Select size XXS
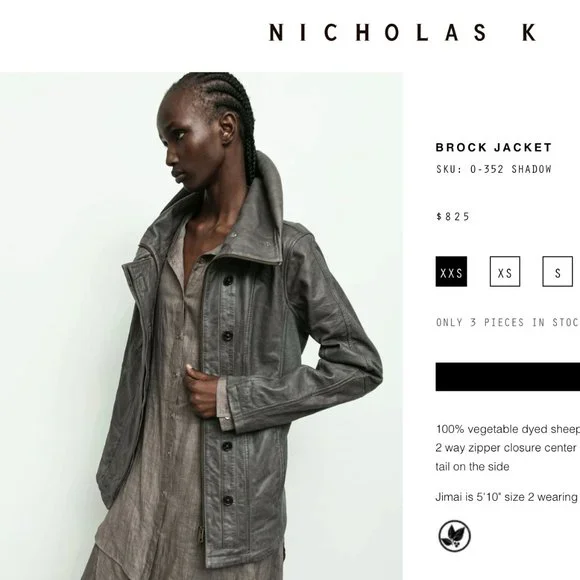The height and width of the screenshot is (580, 580). [451, 272]
